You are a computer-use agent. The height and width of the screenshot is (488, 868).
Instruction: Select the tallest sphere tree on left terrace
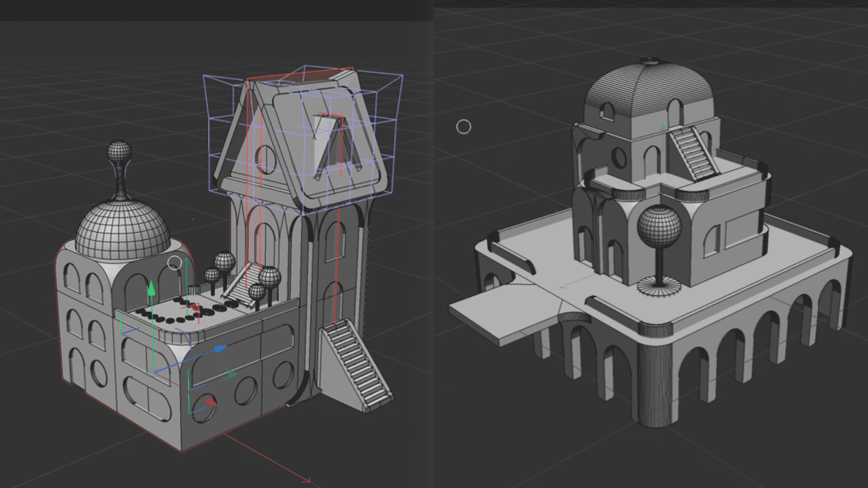[225, 262]
